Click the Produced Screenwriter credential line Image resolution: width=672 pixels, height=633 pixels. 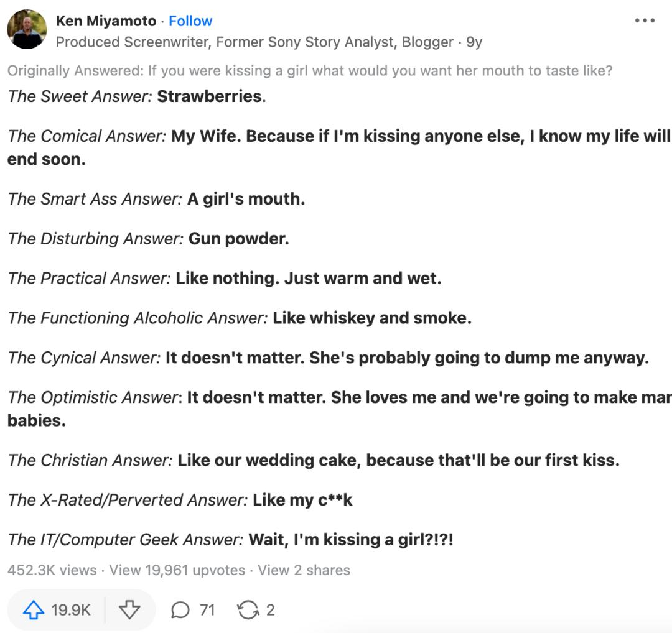click(x=254, y=42)
